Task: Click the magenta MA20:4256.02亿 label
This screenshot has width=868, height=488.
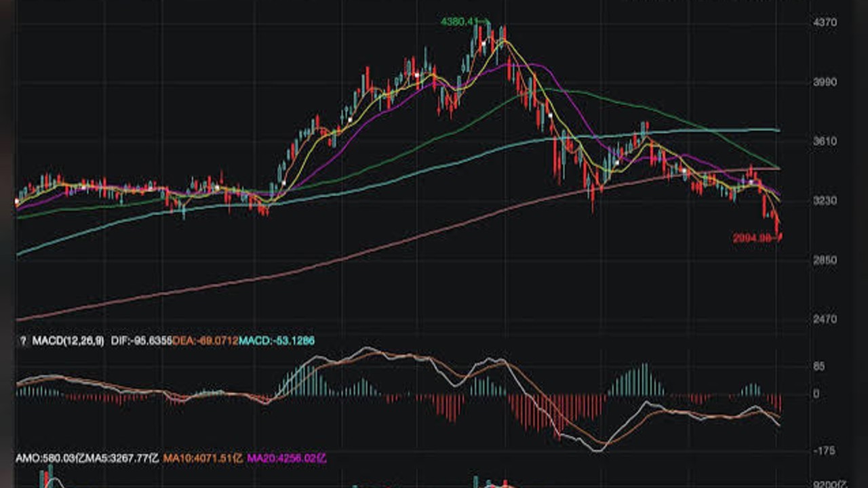Action: tap(287, 459)
